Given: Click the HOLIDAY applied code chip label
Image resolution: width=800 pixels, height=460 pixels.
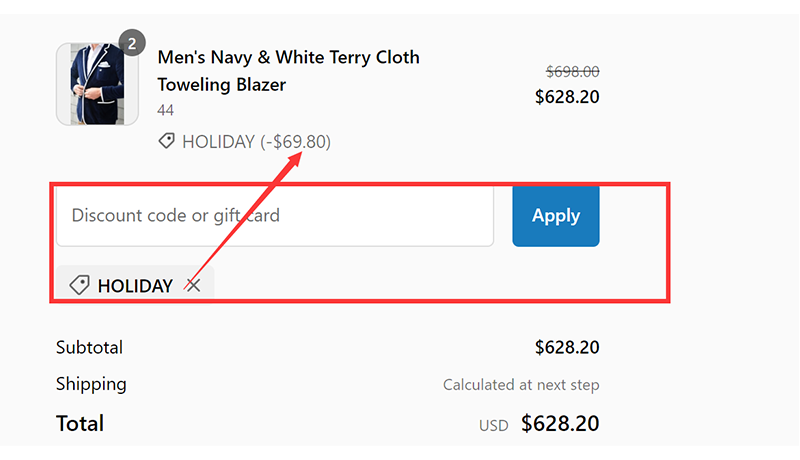Looking at the screenshot, I should tap(135, 286).
